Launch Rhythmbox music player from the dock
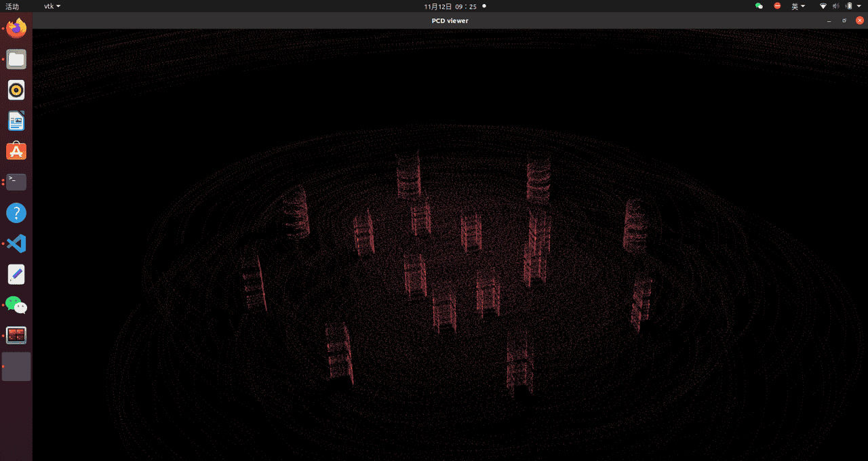 click(x=16, y=90)
